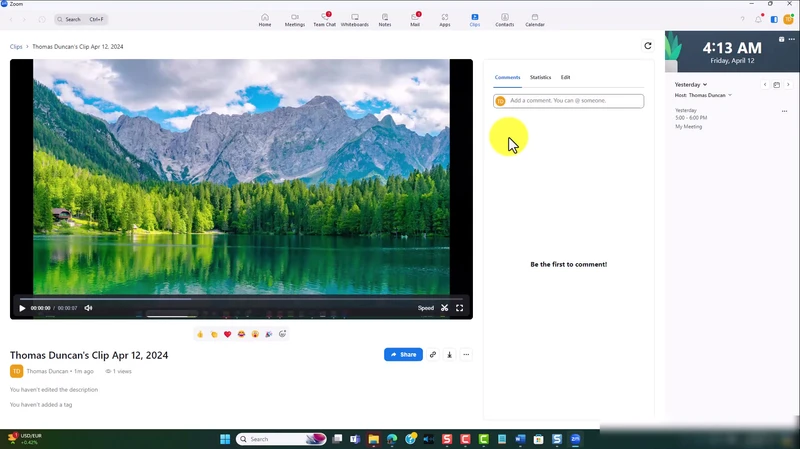
Task: React with thumbs up emoji
Action: [200, 334]
